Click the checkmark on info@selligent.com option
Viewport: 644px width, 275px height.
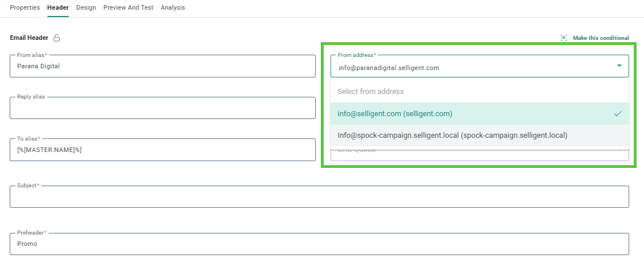618,114
